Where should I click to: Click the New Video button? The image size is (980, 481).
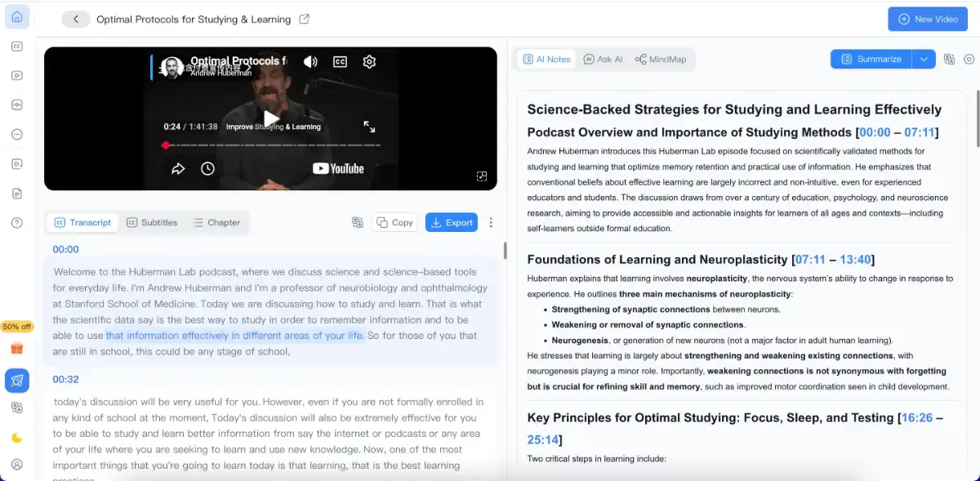tap(927, 19)
